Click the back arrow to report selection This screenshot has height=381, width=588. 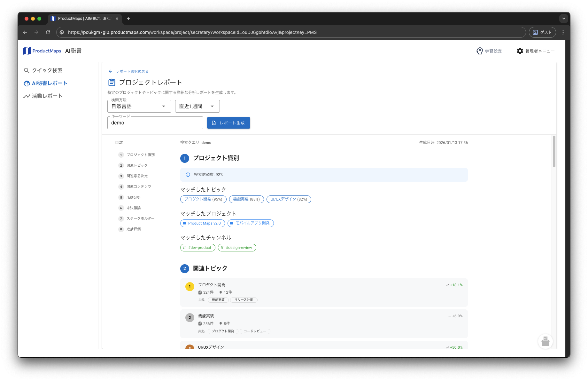tap(111, 71)
